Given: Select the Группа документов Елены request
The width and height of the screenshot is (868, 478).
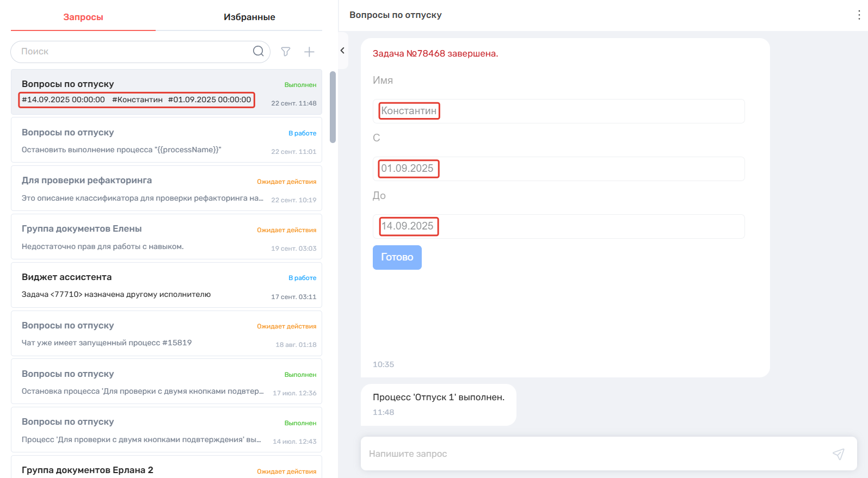Looking at the screenshot, I should click(x=167, y=237).
